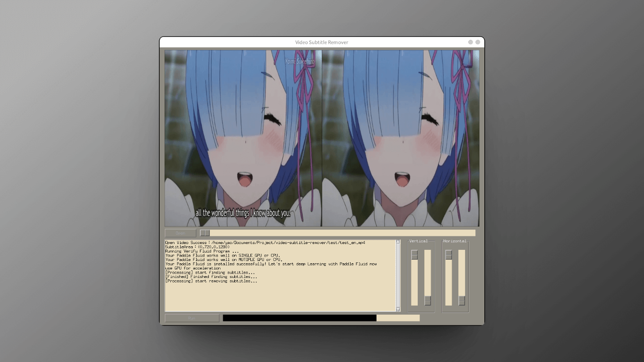
Task: Click the disabled Run button
Action: (192, 318)
